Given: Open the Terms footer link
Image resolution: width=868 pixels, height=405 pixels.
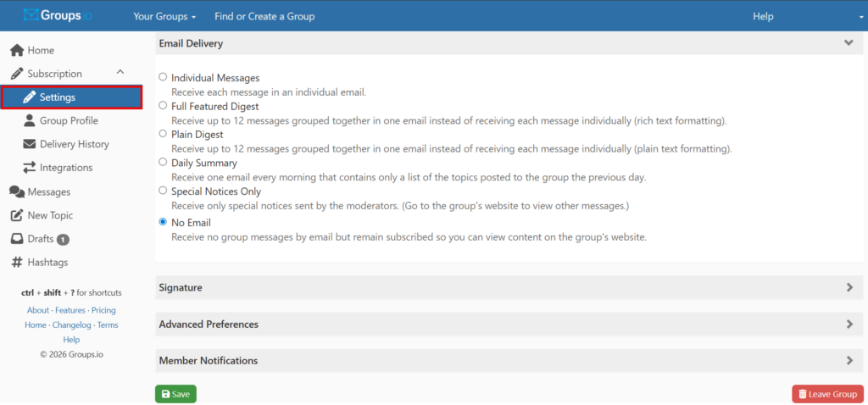Looking at the screenshot, I should point(108,325).
